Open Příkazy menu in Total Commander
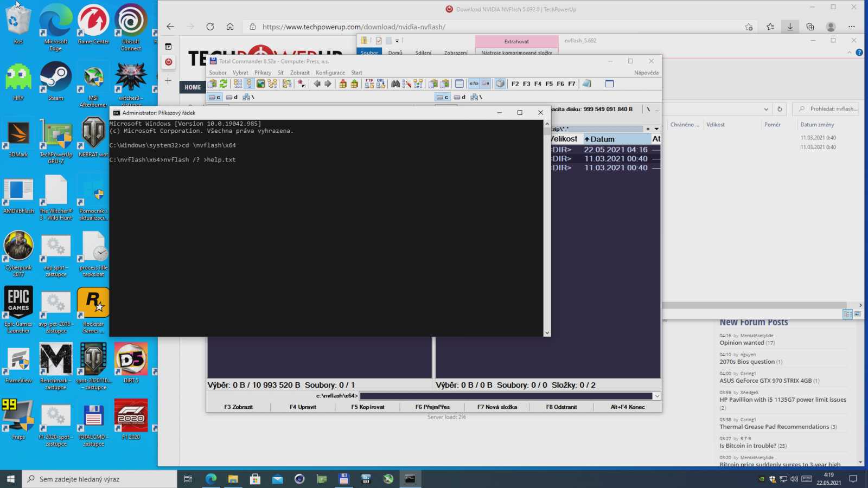Viewport: 868px width, 488px height. click(x=263, y=73)
